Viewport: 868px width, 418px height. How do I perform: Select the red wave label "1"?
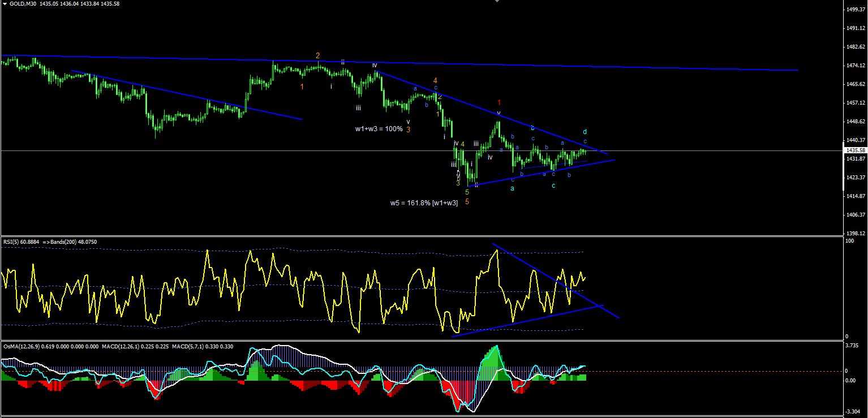499,102
